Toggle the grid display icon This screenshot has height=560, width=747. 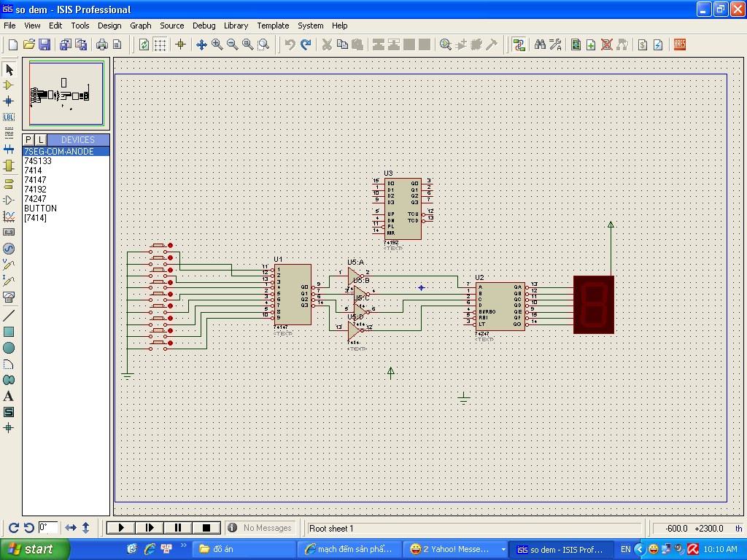tap(160, 44)
